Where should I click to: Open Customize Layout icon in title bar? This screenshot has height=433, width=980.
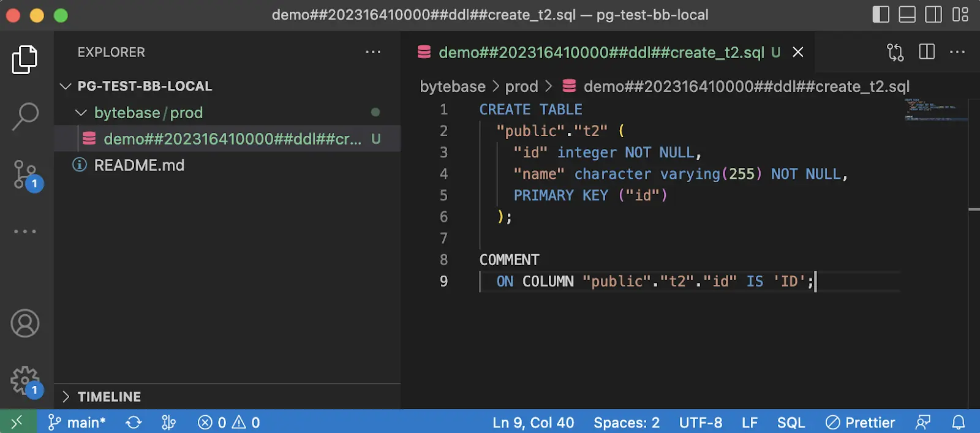(x=960, y=14)
